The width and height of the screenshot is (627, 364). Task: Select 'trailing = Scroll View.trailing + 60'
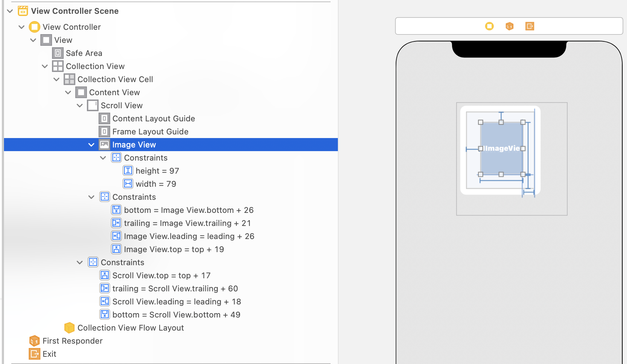coord(175,288)
